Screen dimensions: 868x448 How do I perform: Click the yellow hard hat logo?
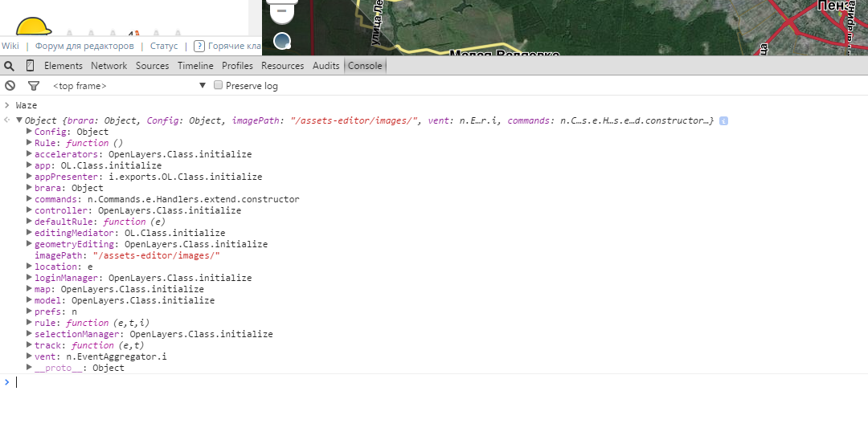[33, 26]
